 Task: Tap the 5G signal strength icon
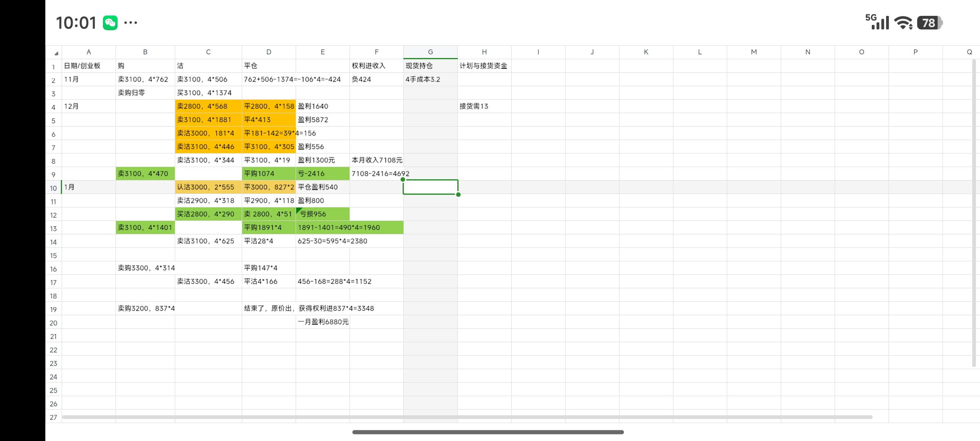click(877, 22)
